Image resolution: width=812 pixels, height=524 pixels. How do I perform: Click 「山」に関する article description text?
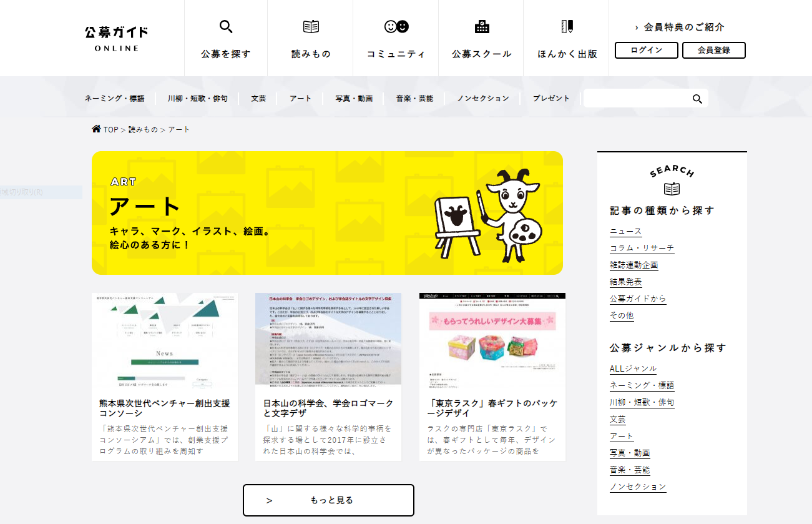[x=328, y=440]
